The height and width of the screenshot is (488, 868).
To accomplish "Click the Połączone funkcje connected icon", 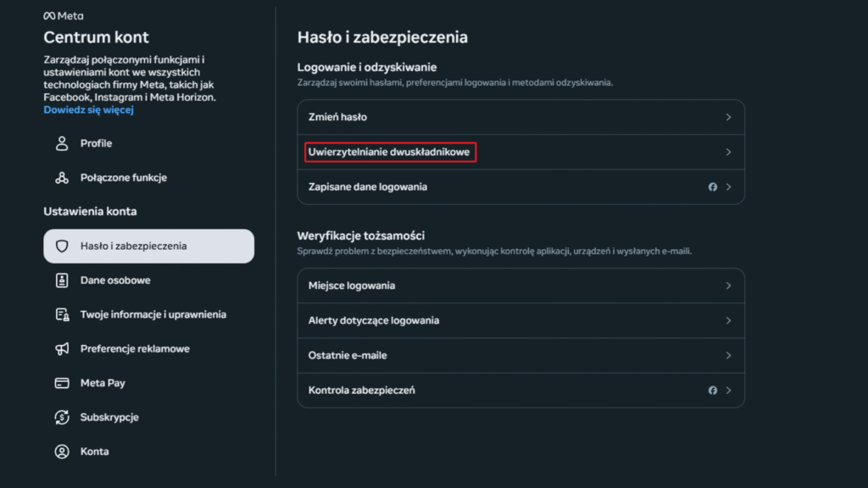I will 62,178.
